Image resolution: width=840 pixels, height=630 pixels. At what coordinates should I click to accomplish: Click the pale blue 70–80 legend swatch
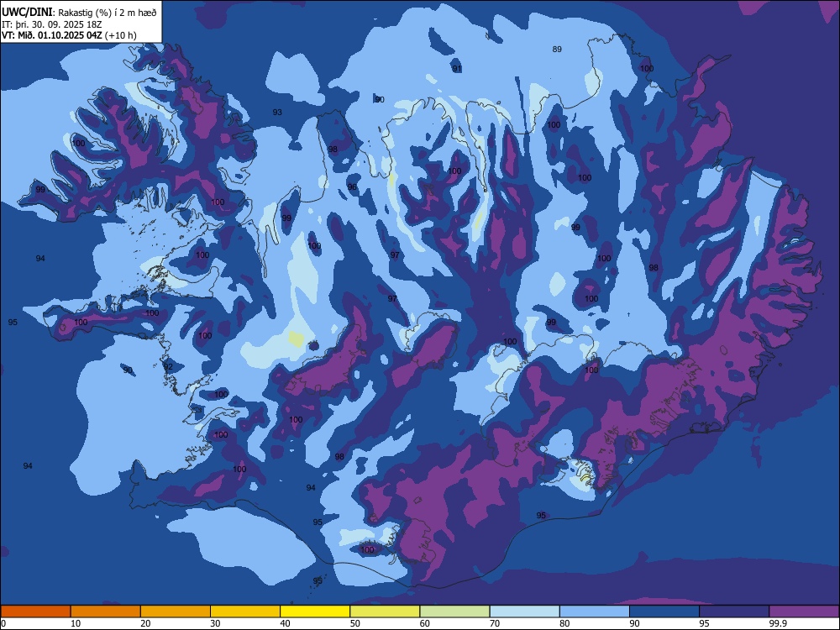pos(524,612)
